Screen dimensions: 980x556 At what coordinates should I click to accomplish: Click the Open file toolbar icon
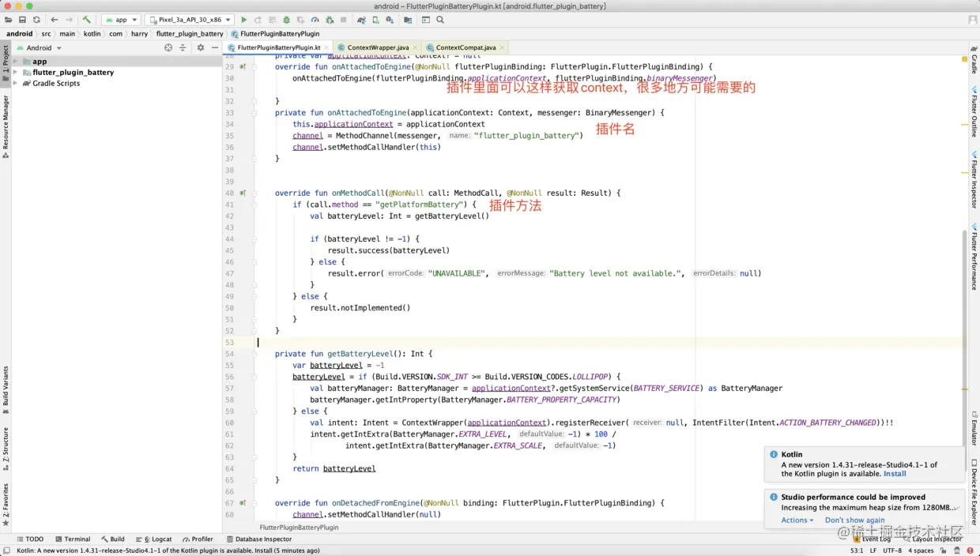coord(8,20)
